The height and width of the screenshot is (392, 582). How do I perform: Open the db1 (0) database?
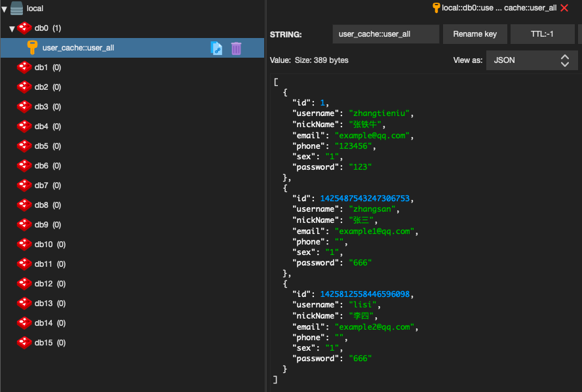[47, 67]
